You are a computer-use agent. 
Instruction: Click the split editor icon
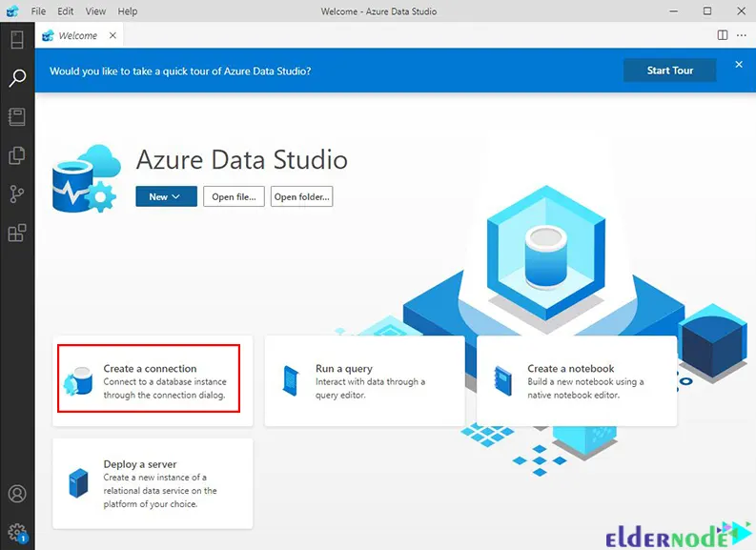coord(723,35)
